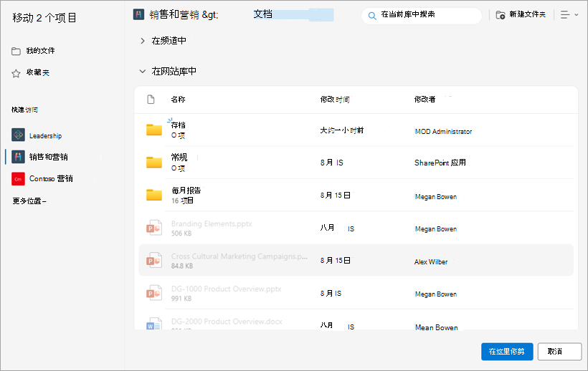
Task: Click DG-1000 Product Overview PowerPoint icon
Action: click(154, 292)
